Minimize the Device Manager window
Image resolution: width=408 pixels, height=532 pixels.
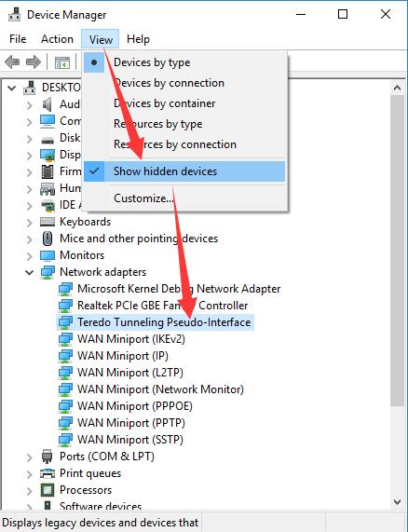point(301,14)
